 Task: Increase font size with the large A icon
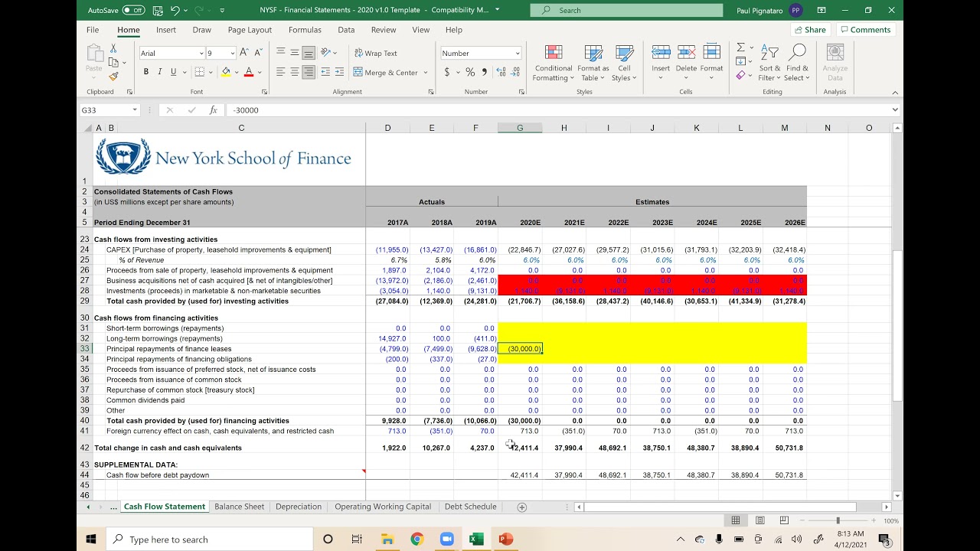244,53
